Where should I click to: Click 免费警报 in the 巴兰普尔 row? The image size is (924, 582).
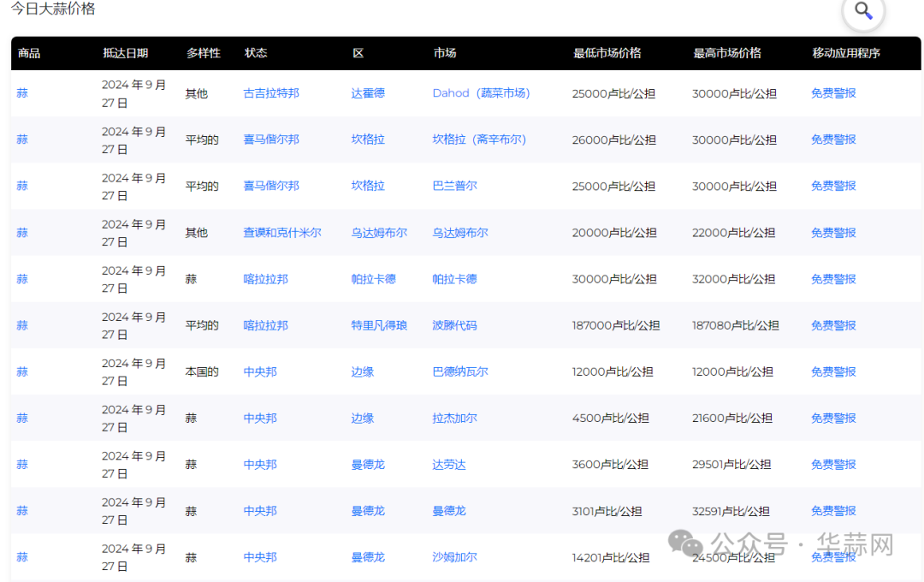click(833, 186)
